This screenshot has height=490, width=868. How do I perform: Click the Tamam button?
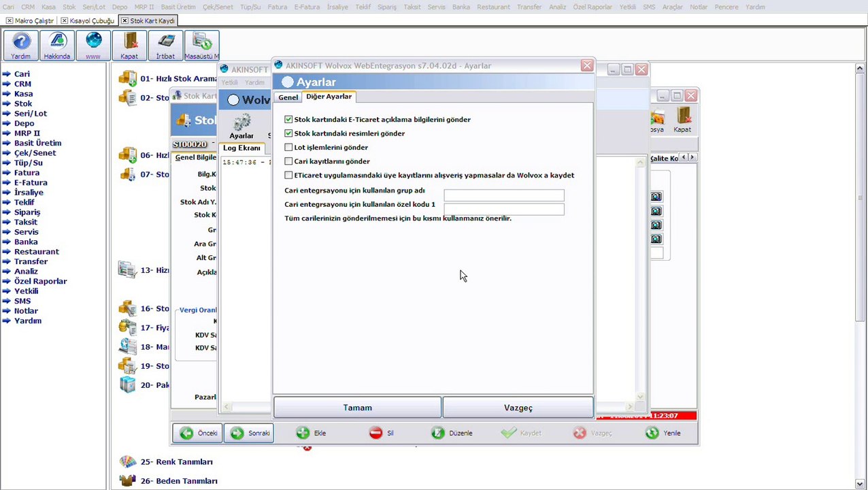357,408
